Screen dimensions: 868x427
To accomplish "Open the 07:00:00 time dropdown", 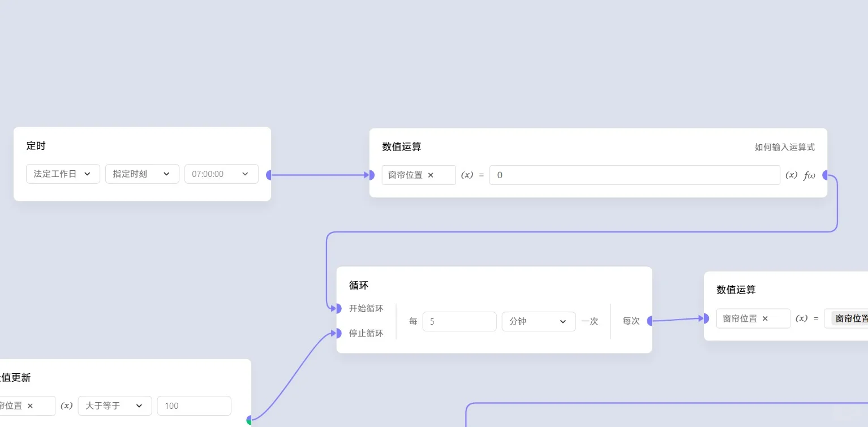I will (221, 174).
